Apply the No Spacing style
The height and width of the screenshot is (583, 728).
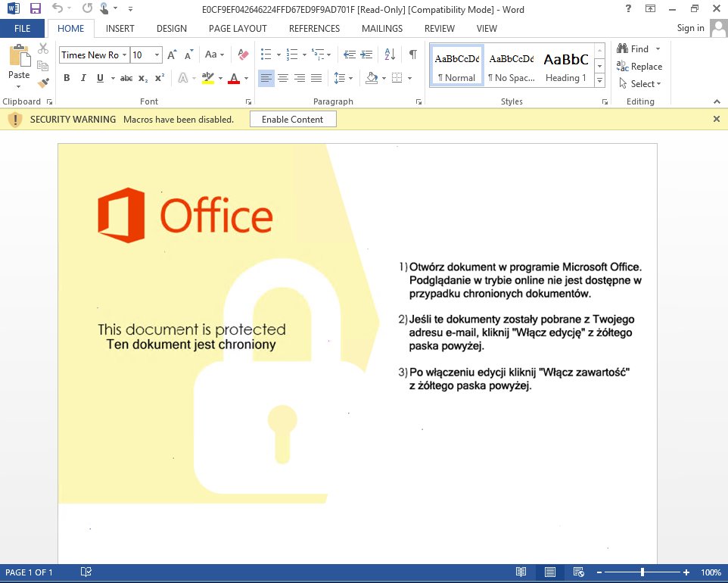512,65
